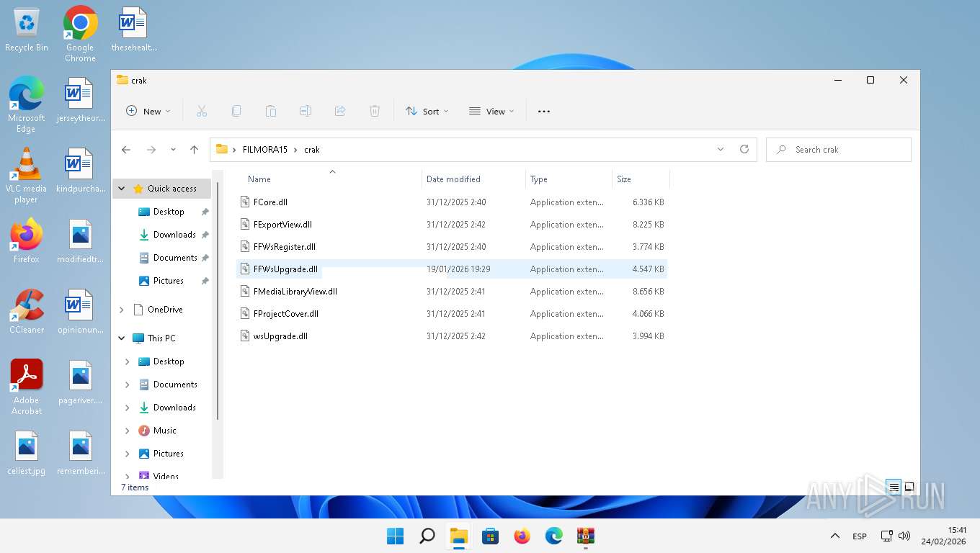Image resolution: width=980 pixels, height=553 pixels.
Task: Open Recycle Bin desktop icon
Action: pos(27,30)
